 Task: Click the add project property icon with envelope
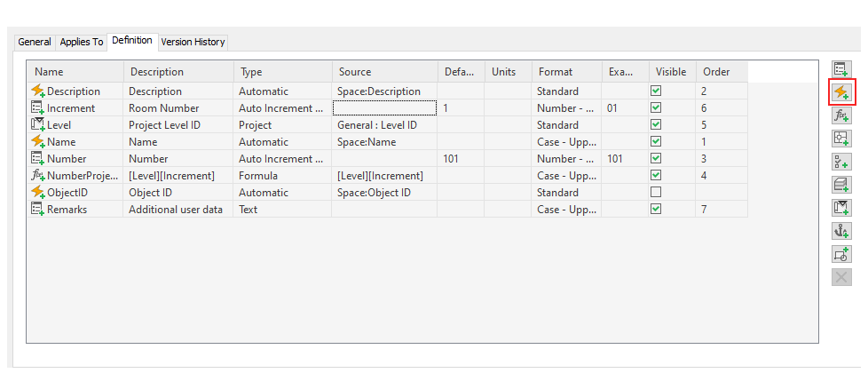(x=841, y=207)
